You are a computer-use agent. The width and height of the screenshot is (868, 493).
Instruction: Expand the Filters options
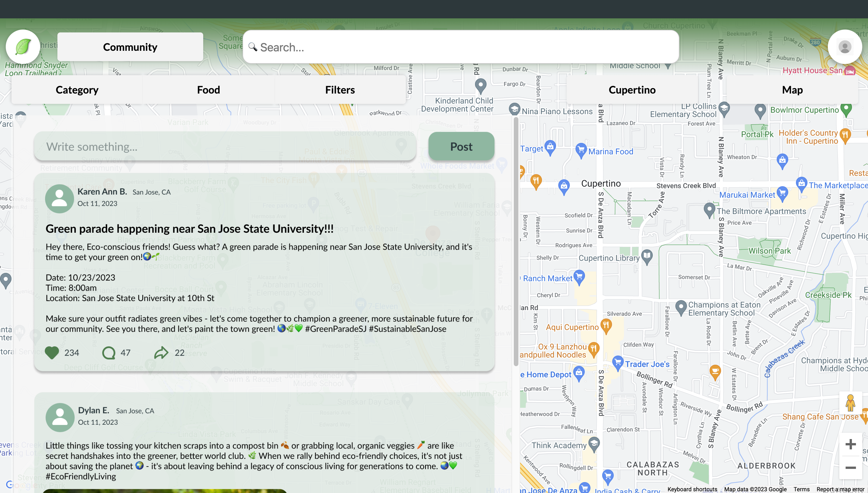coord(340,90)
